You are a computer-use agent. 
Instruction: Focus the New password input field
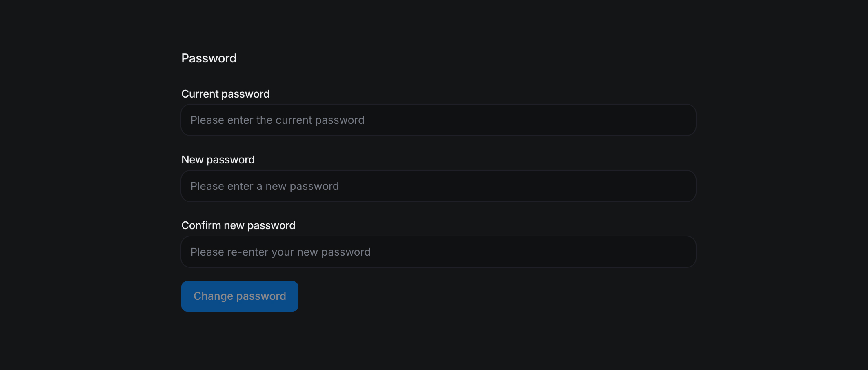pyautogui.click(x=438, y=186)
